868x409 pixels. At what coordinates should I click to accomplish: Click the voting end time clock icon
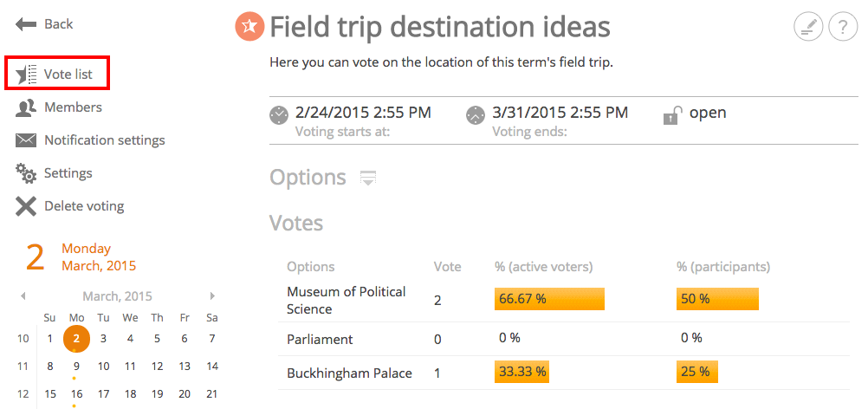click(476, 115)
